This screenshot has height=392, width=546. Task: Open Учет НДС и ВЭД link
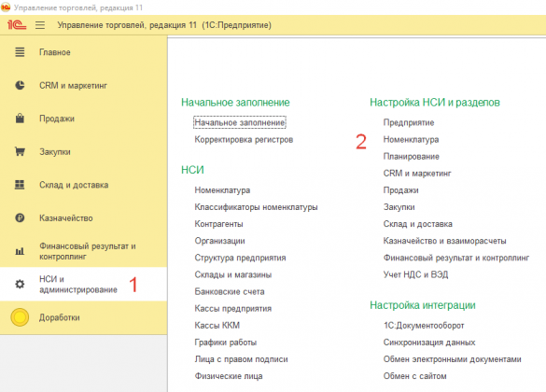tap(415, 274)
